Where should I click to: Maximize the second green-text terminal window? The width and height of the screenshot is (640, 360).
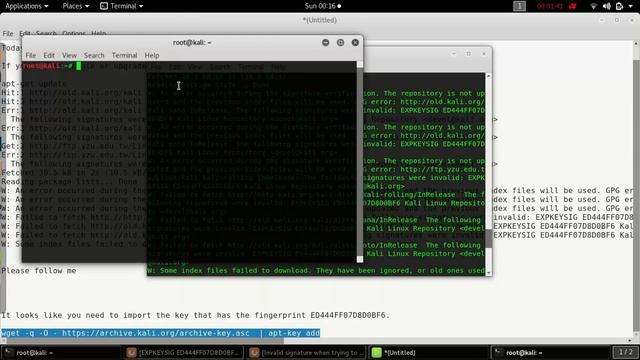(x=469, y=53)
